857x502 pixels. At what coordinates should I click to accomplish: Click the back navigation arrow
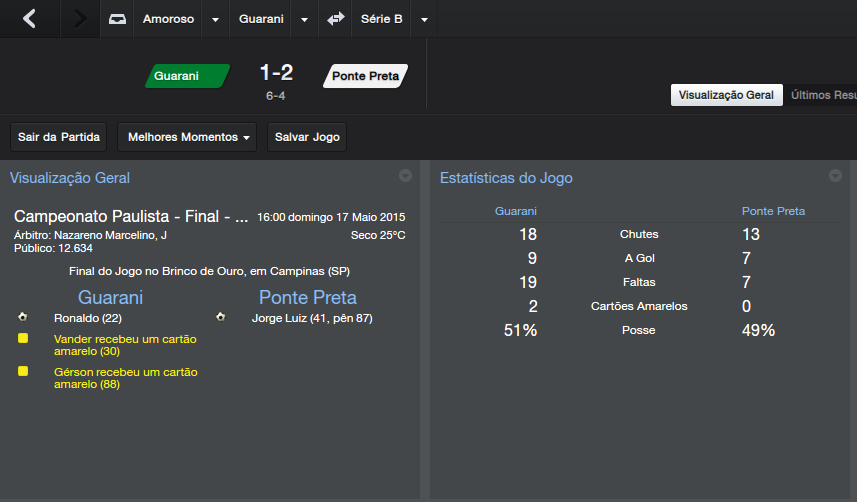click(29, 19)
